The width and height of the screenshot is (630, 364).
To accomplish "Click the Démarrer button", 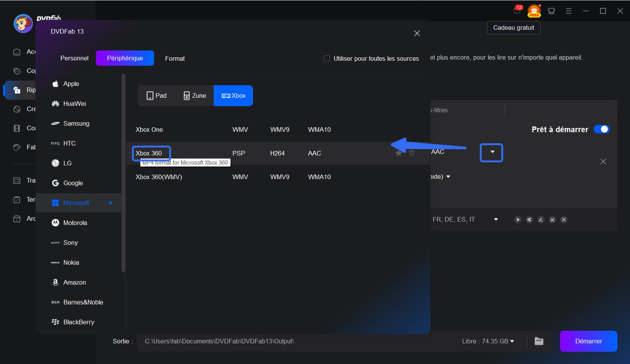I will pyautogui.click(x=588, y=341).
